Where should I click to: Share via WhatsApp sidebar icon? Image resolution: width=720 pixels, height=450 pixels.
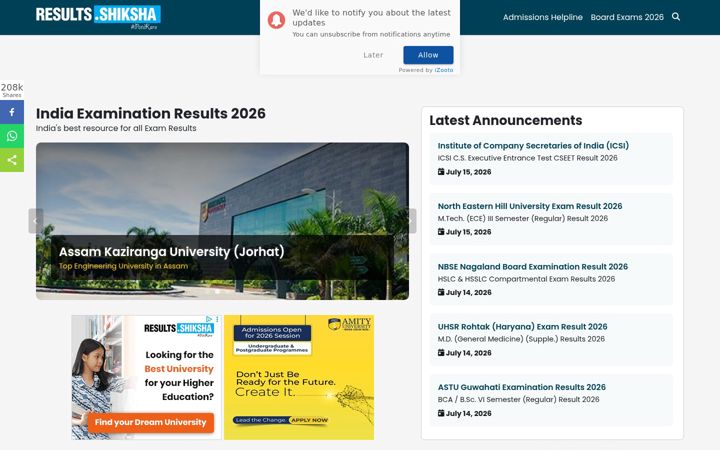pos(12,136)
